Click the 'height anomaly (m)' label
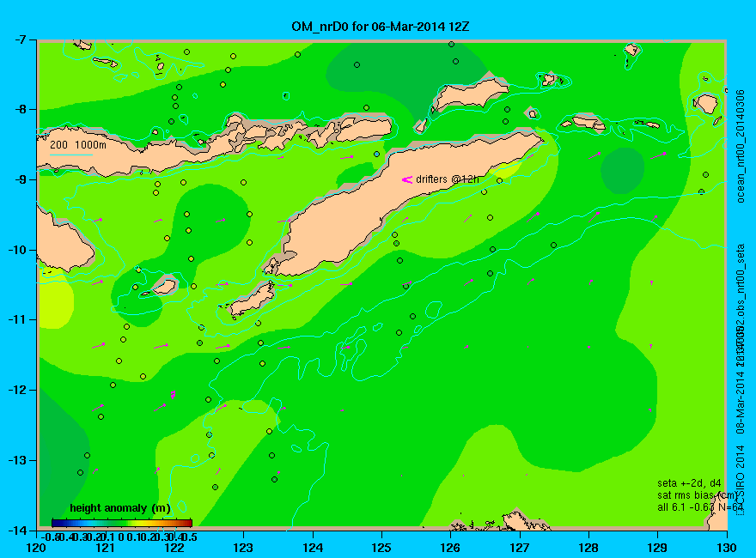Screen dimensions: 756x558 point(120,508)
